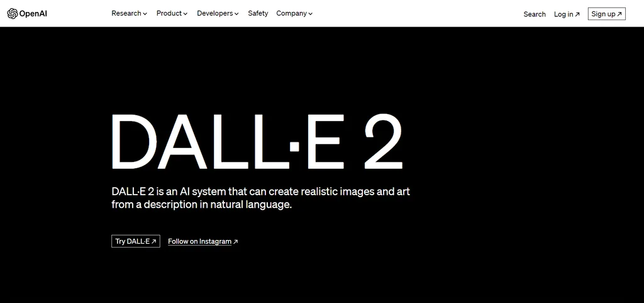Open the Follow on Instagram link
Image resolution: width=644 pixels, height=303 pixels.
click(203, 241)
